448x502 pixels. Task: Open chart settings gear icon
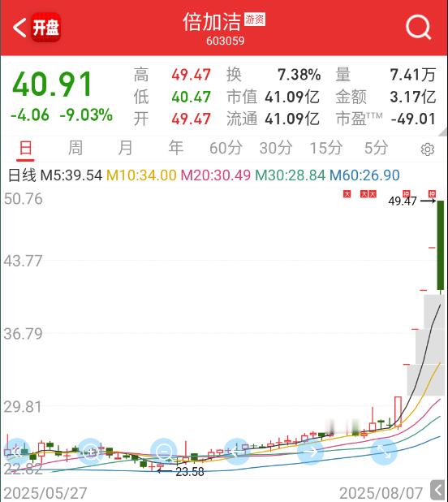[428, 149]
